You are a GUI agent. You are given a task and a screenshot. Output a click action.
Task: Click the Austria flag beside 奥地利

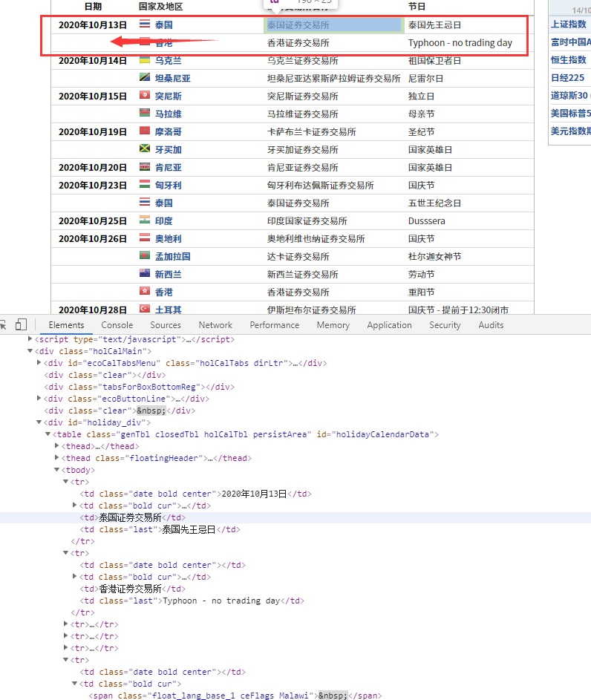(145, 238)
